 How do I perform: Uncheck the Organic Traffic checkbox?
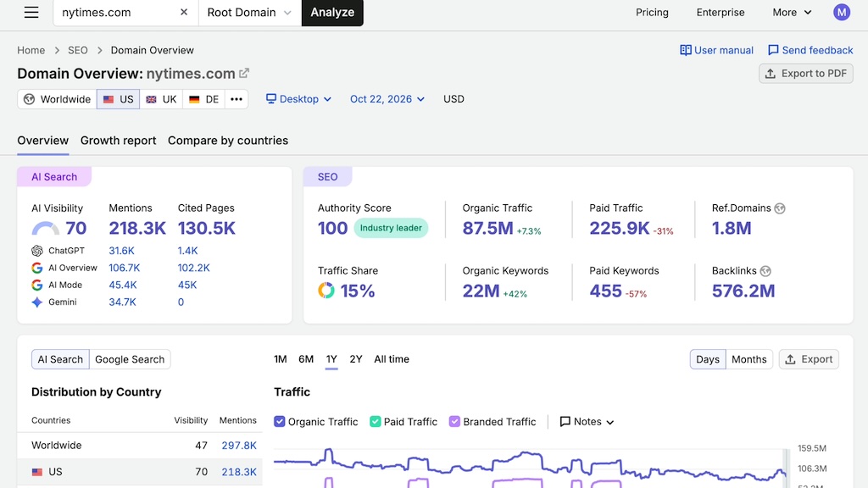click(x=280, y=422)
